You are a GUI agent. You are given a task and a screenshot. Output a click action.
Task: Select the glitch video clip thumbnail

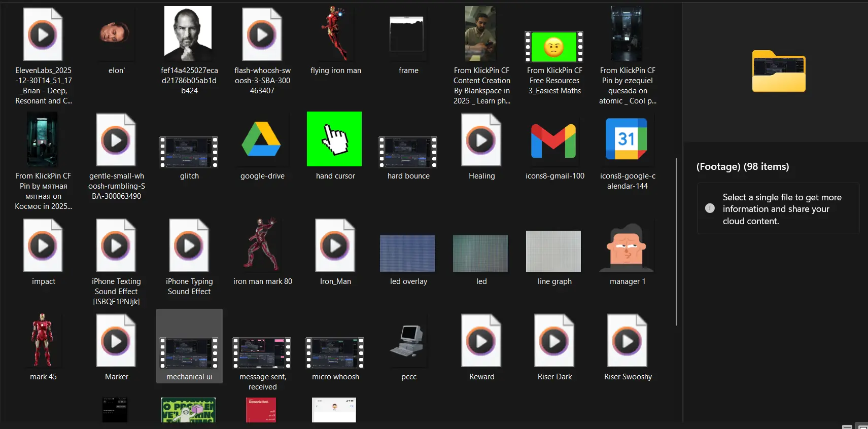point(189,152)
